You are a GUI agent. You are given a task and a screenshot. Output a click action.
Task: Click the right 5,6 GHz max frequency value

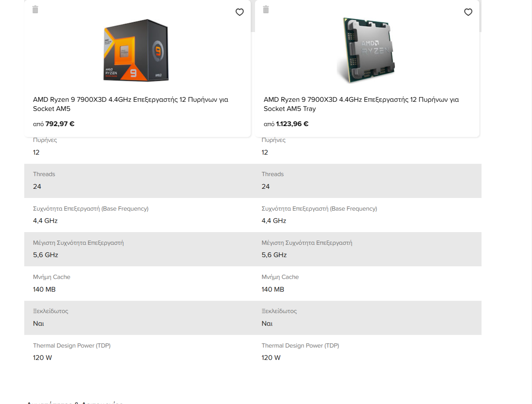pyautogui.click(x=274, y=255)
